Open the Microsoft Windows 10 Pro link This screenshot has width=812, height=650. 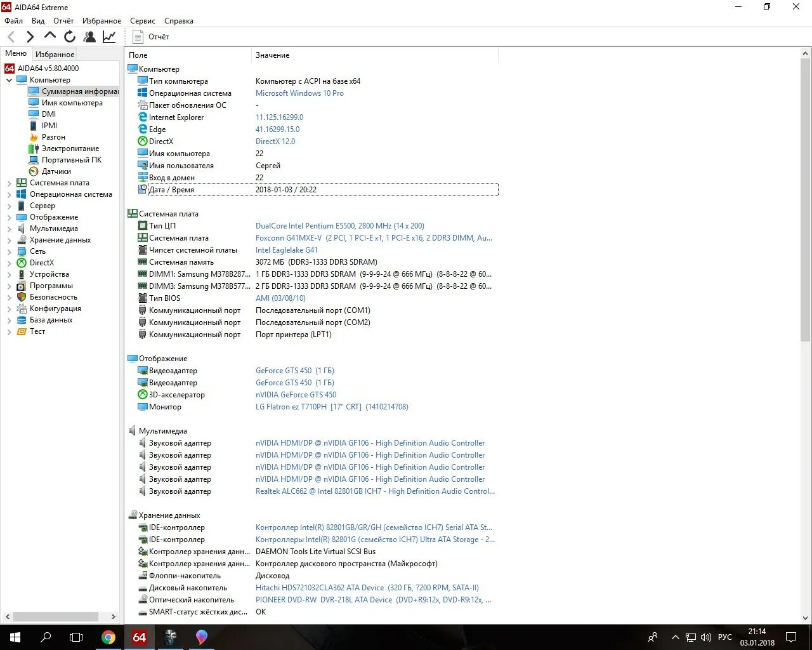click(x=299, y=93)
